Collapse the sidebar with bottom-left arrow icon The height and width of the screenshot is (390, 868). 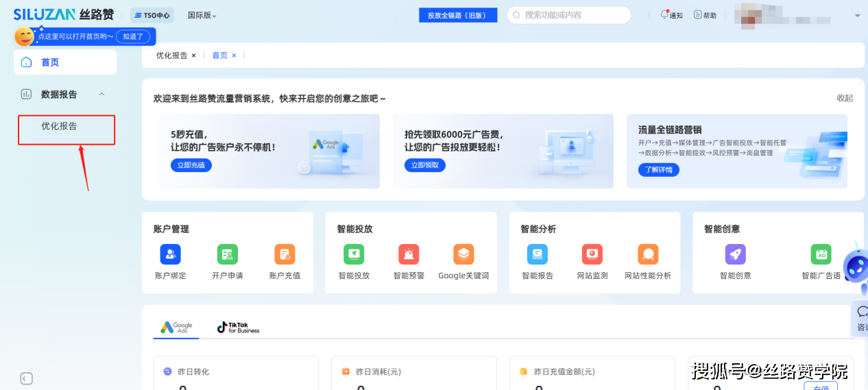pyautogui.click(x=26, y=378)
